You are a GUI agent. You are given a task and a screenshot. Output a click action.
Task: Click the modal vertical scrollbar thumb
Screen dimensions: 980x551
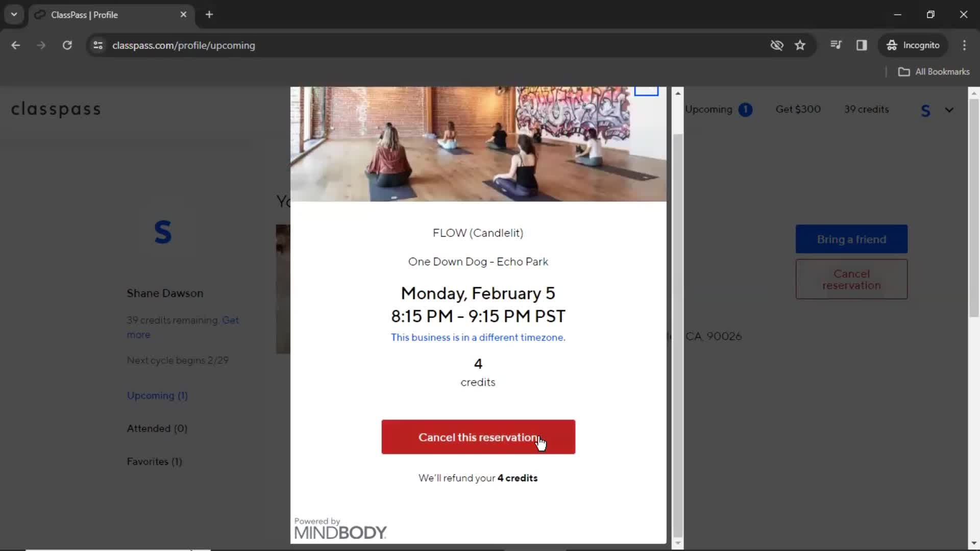pos(678,335)
